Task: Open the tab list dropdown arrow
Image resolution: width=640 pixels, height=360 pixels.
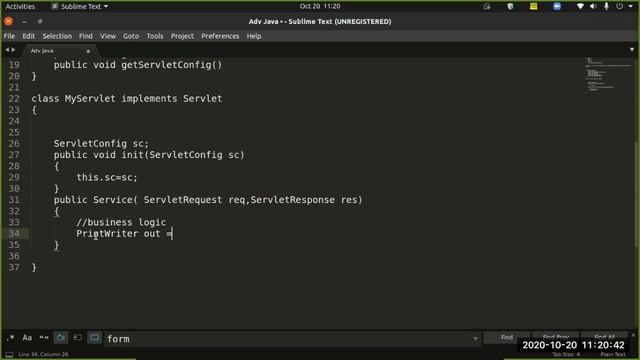Action: click(x=631, y=50)
